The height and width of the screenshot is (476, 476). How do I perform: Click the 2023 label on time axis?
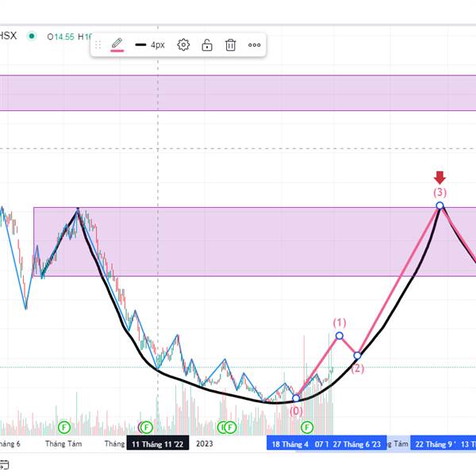[205, 443]
